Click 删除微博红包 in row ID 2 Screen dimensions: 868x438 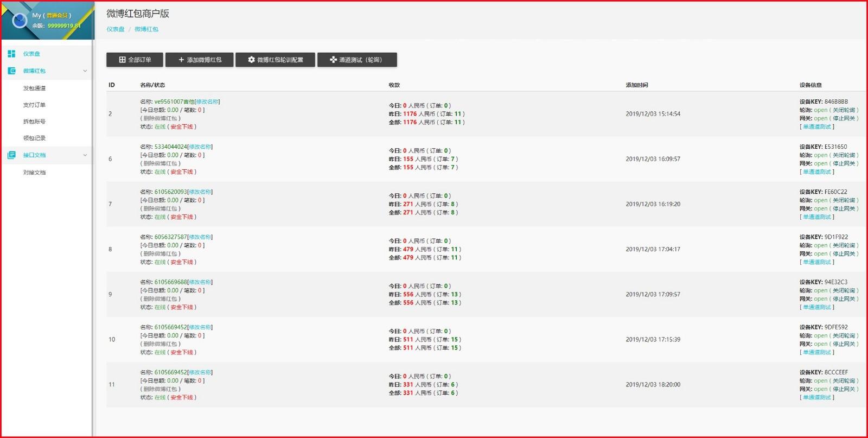click(160, 118)
